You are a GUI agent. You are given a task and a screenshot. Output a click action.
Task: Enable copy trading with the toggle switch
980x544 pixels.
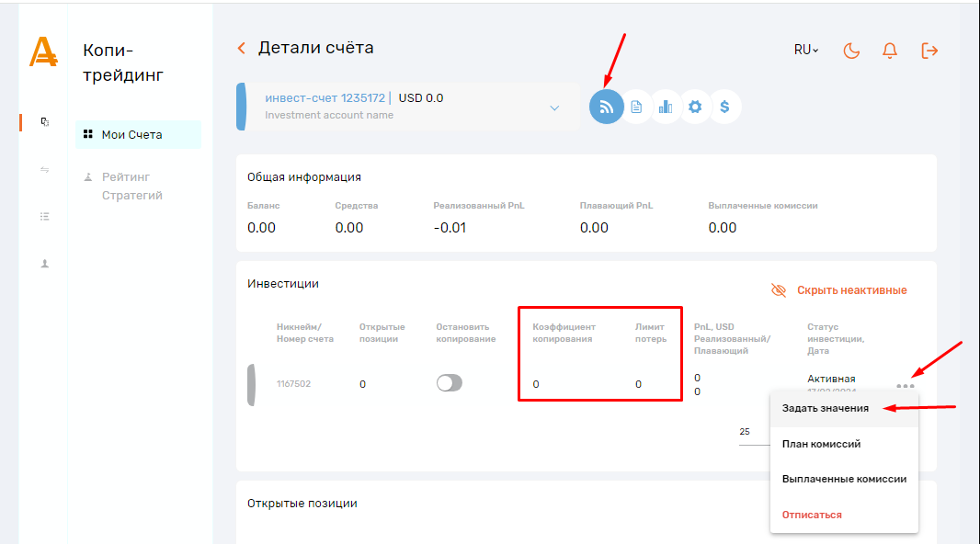450,382
